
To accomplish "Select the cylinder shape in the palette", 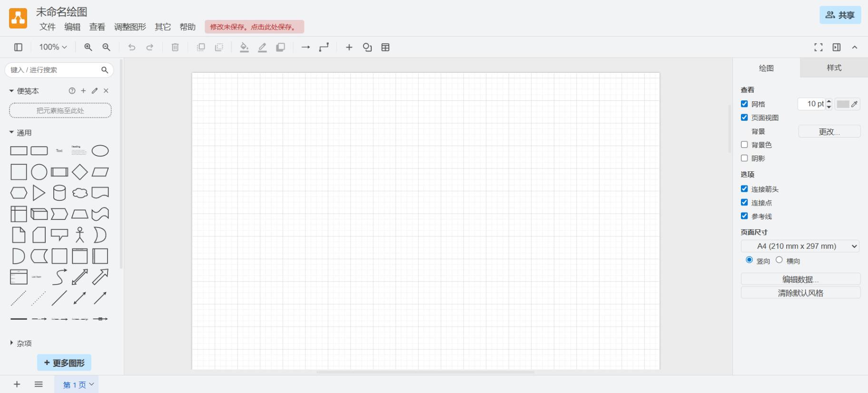I will click(59, 193).
